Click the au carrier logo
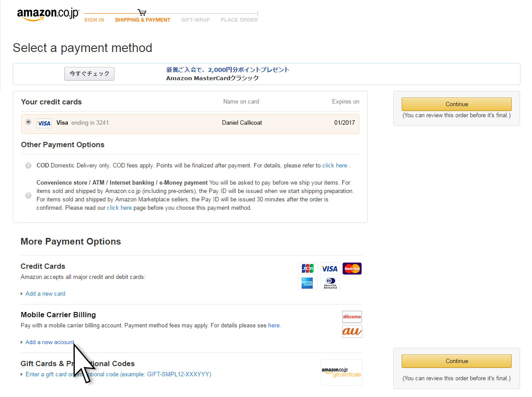Viewport: 532px width, 397px height. (x=352, y=331)
